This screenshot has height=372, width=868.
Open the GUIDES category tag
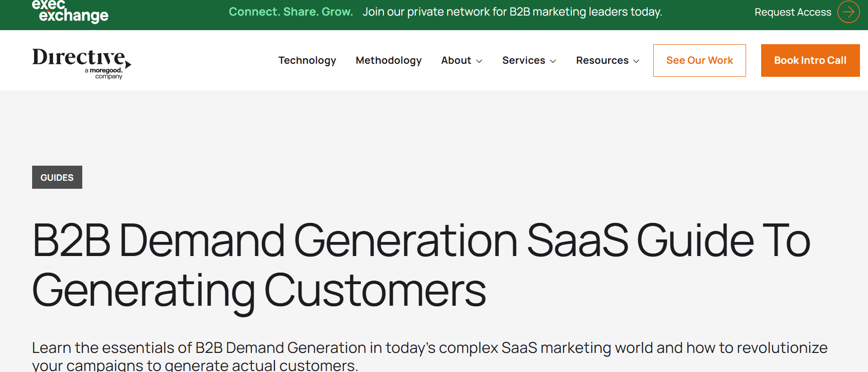point(57,177)
